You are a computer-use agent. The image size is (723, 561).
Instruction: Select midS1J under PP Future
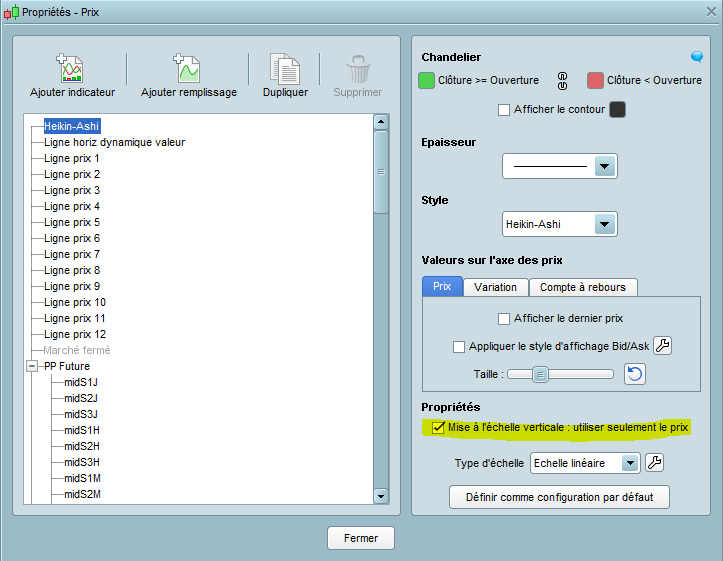tap(81, 382)
